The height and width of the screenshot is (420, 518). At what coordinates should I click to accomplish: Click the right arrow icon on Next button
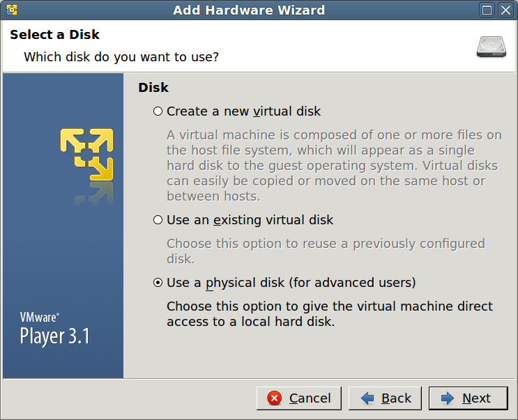click(448, 398)
